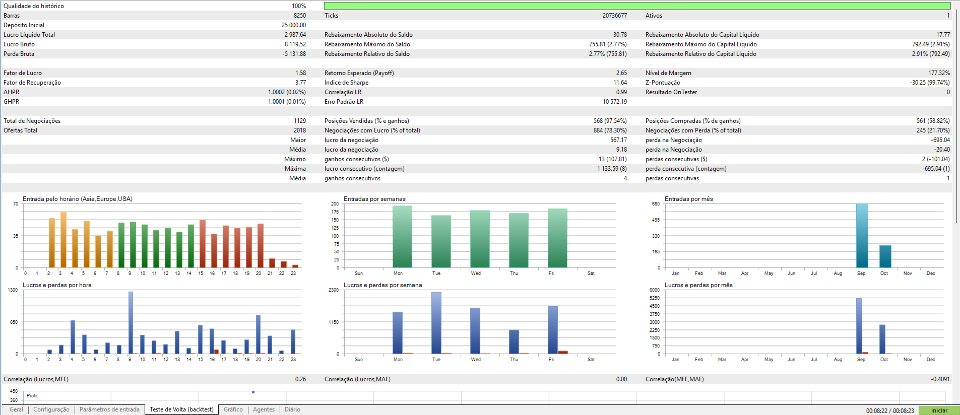960x415 pixels.
Task: Click the Posições Compradas (% de ganhos) label
Action: (693, 121)
